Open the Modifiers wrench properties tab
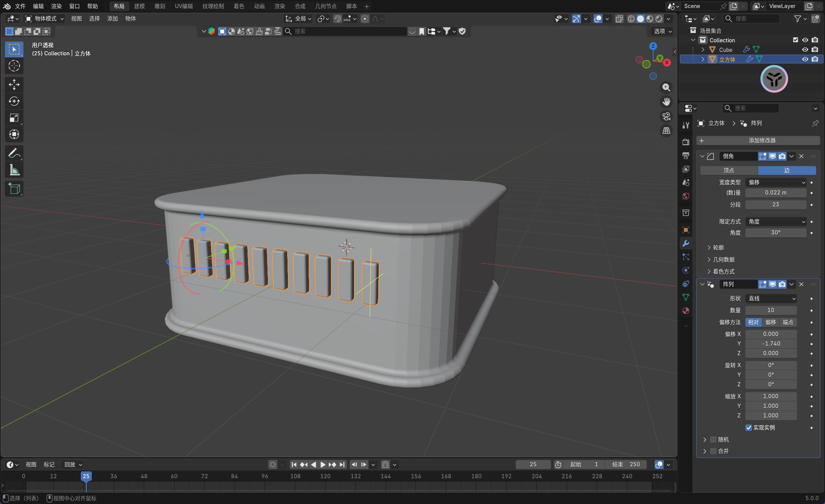The height and width of the screenshot is (504, 825). point(686,243)
